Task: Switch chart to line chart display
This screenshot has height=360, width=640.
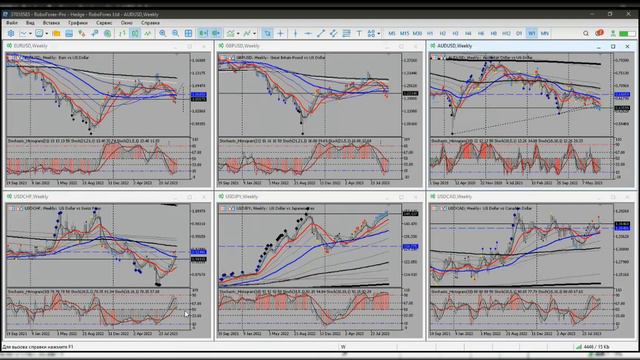Action: pos(147,33)
